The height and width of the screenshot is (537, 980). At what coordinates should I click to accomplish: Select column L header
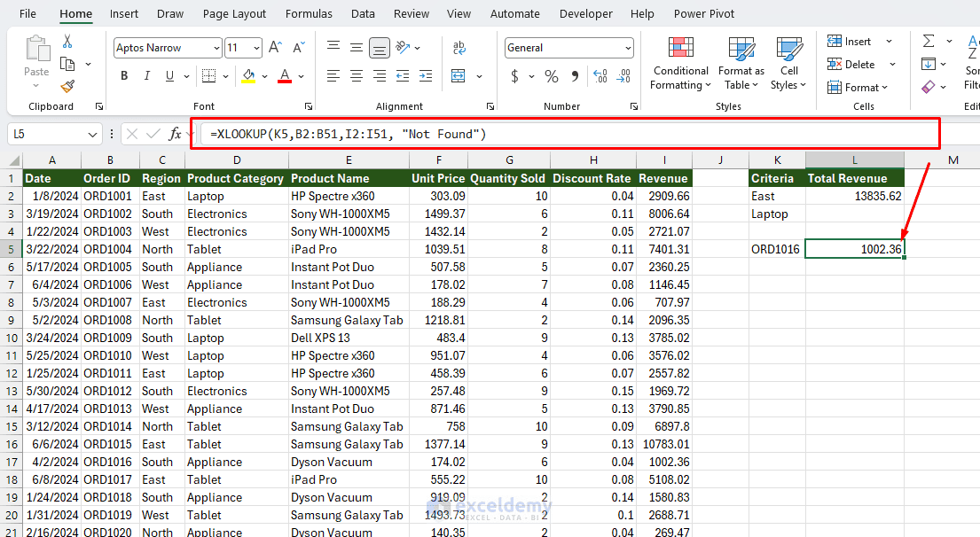click(x=854, y=160)
